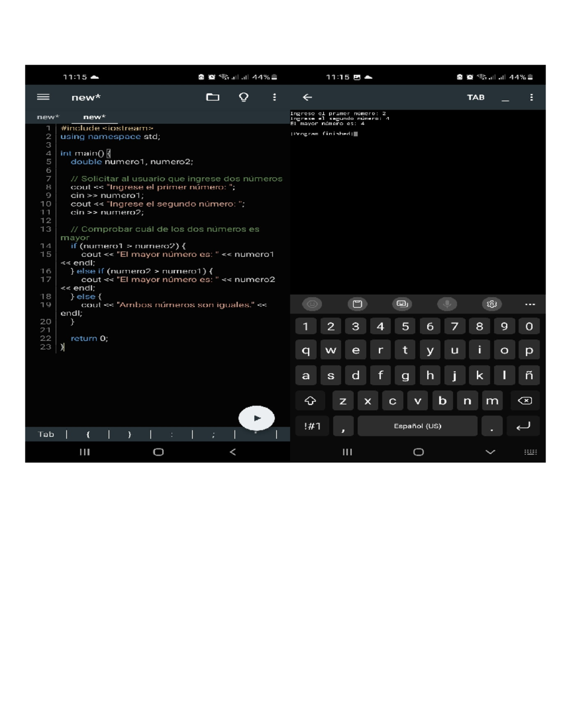Switch to symbols with the !#1 key
Image resolution: width=563 pixels, height=728 pixels.
(312, 426)
